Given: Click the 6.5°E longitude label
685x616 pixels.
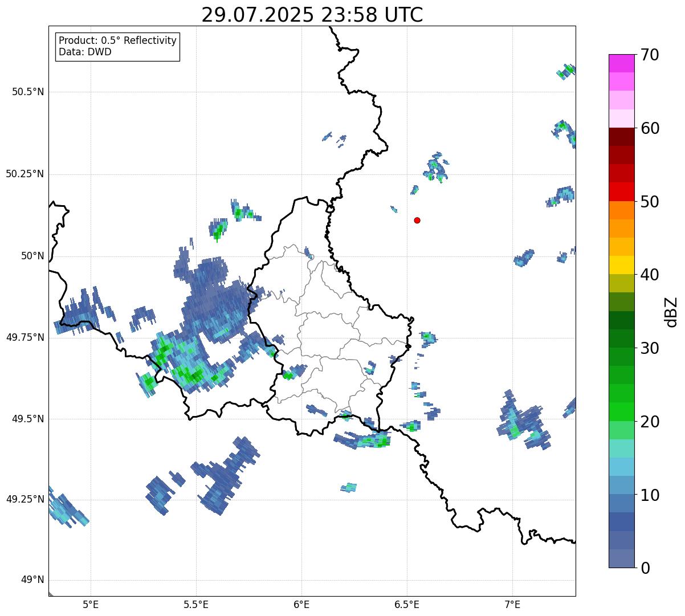Looking at the screenshot, I should (x=407, y=604).
